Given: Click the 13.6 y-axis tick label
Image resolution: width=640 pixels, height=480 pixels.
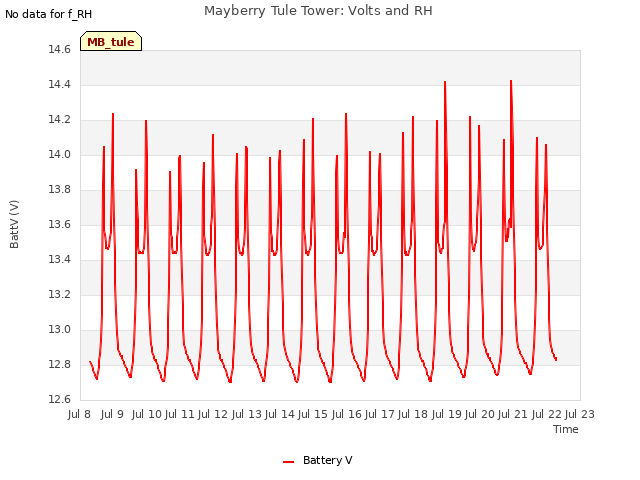Looking at the screenshot, I should [x=59, y=224].
